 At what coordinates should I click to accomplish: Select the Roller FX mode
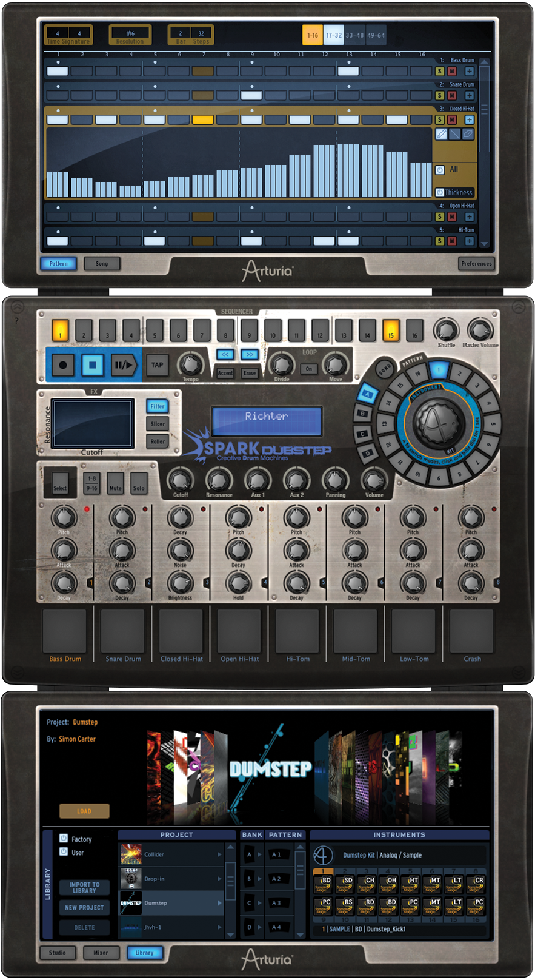click(158, 441)
